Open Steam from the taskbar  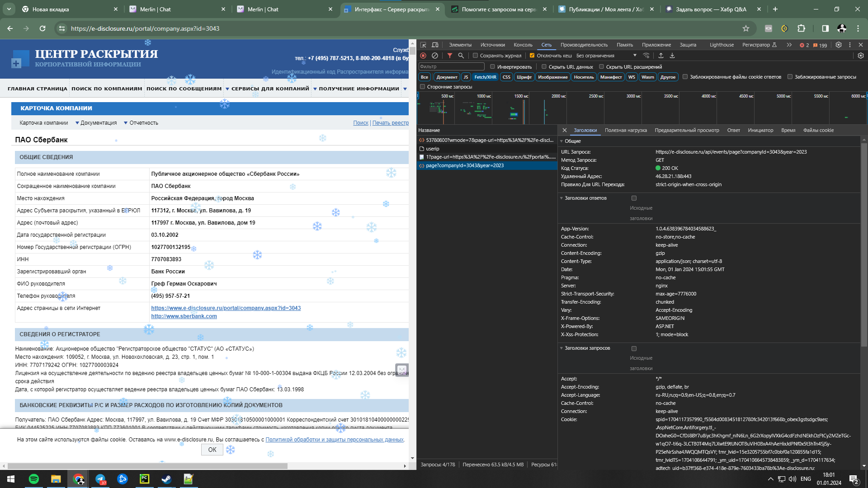click(x=166, y=479)
